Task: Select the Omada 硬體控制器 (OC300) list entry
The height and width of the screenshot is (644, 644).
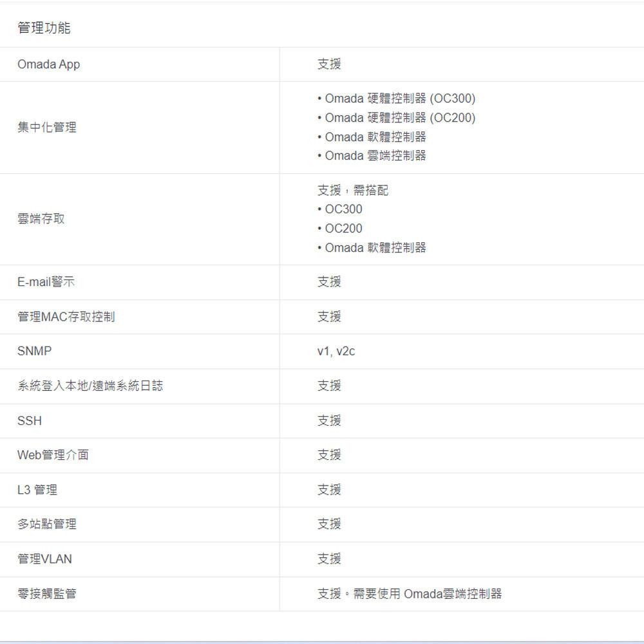Action: click(395, 99)
